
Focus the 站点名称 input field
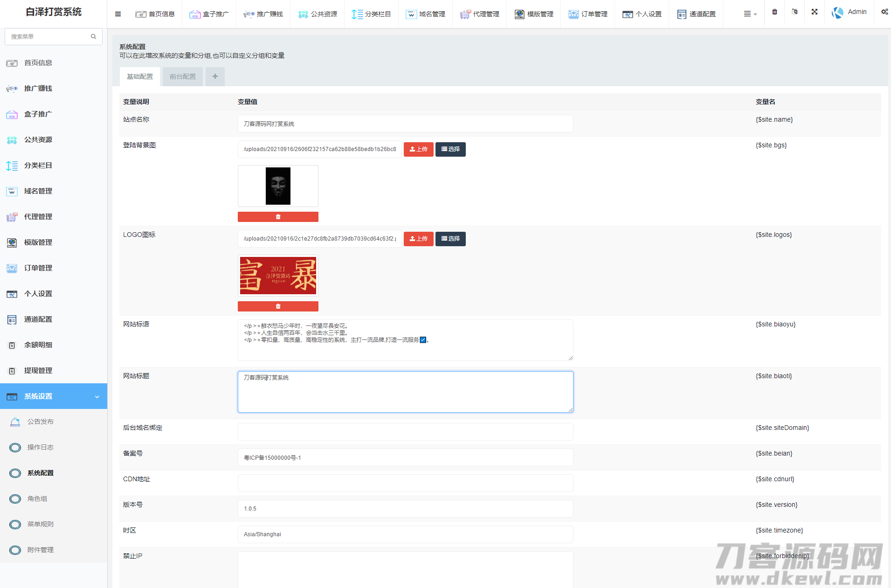(x=405, y=124)
